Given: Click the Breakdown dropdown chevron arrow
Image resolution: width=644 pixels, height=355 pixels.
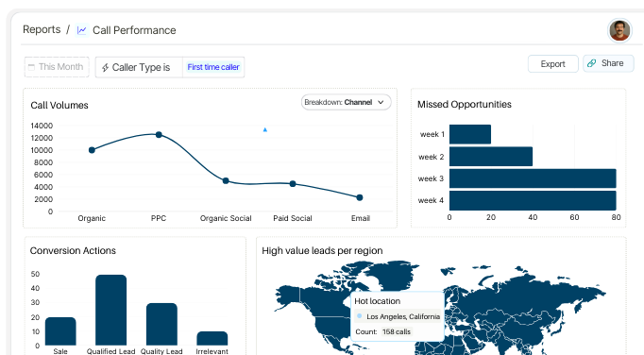Looking at the screenshot, I should (381, 102).
